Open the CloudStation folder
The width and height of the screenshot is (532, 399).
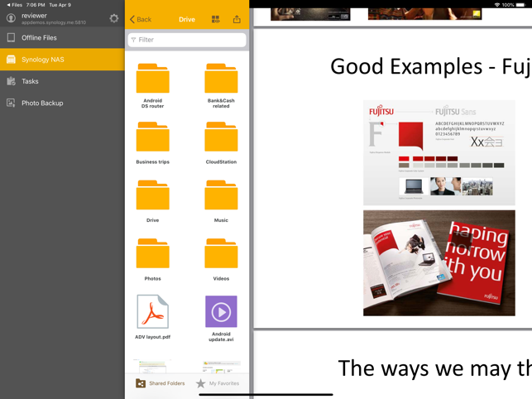point(221,143)
